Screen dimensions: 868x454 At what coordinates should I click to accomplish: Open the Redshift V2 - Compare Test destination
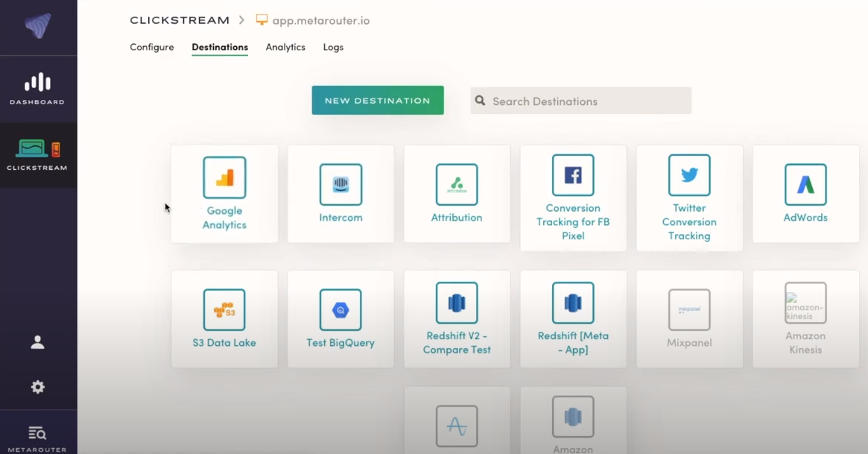tap(457, 318)
